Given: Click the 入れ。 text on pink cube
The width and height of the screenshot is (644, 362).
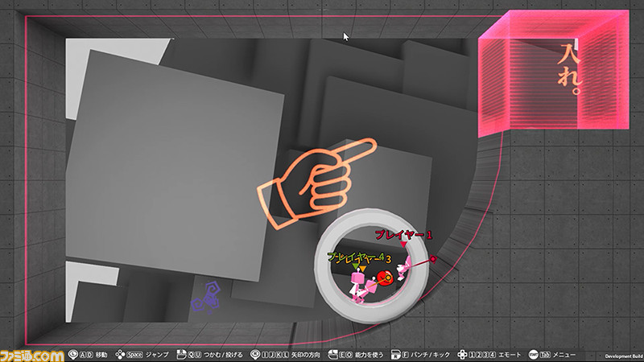Looking at the screenshot, I should (x=570, y=69).
